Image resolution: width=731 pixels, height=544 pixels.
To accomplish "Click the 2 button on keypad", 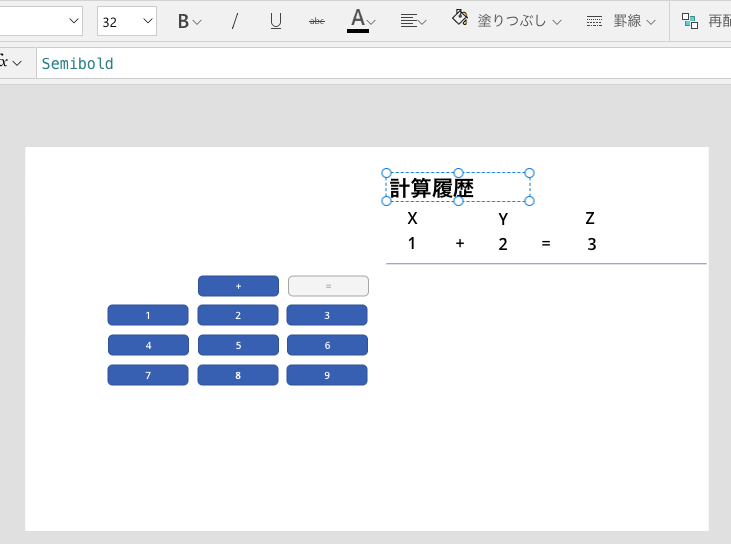I will [x=238, y=315].
